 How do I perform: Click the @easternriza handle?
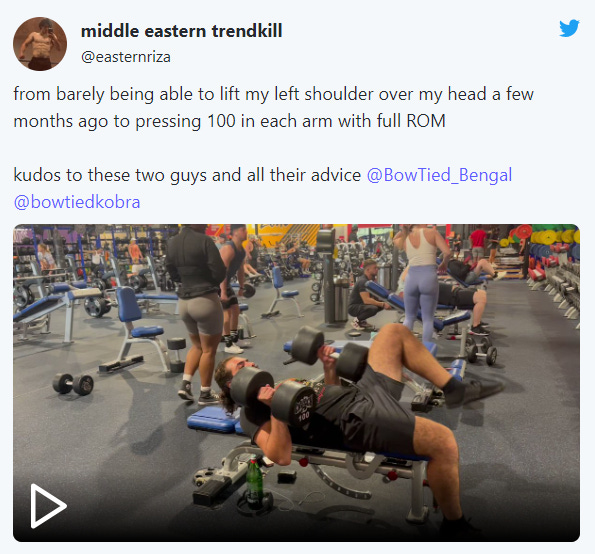pos(126,57)
